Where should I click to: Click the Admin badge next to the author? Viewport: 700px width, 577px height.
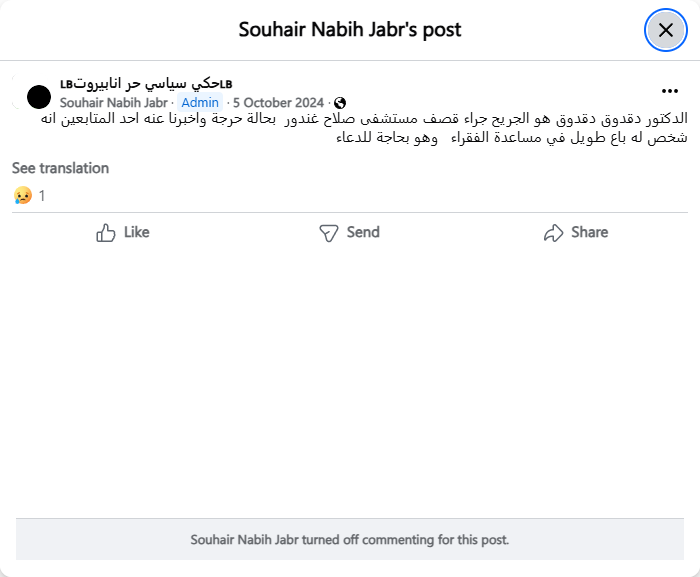pos(200,103)
